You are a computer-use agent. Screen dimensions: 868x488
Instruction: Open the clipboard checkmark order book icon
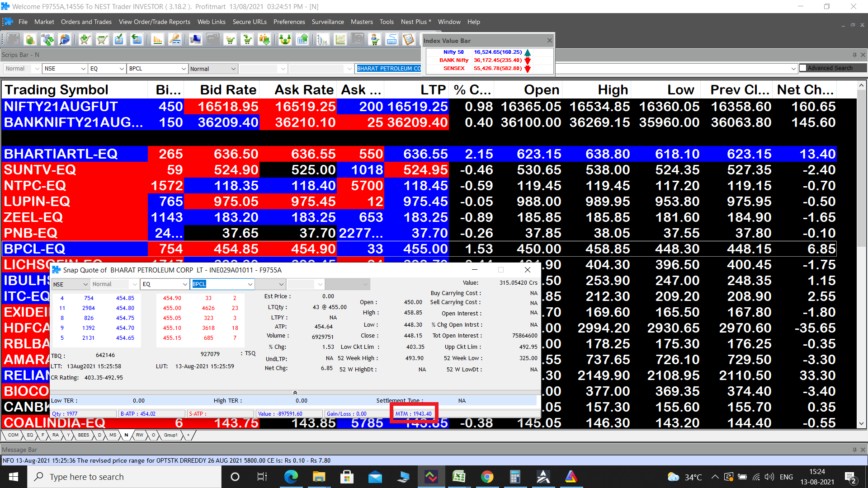coord(119,40)
